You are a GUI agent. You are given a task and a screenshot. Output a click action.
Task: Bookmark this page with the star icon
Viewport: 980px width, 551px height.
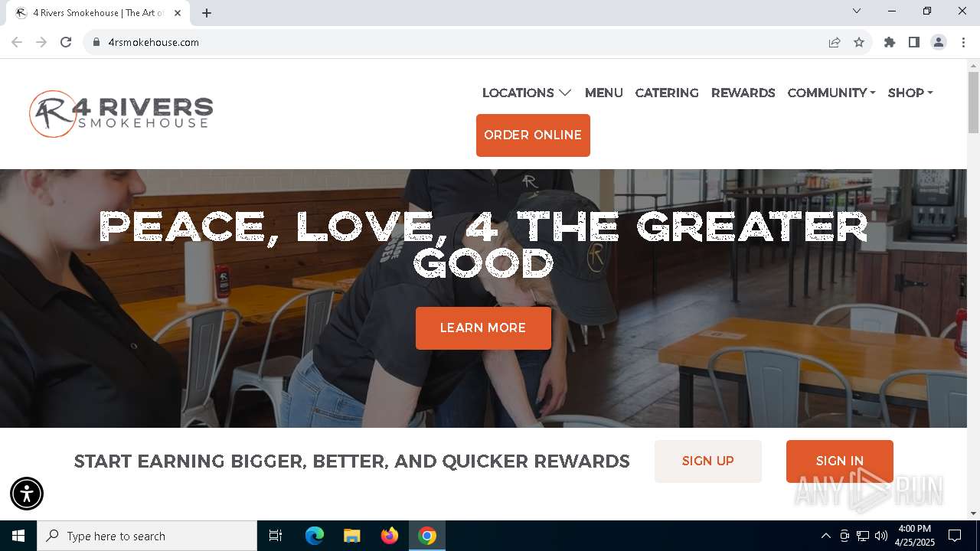(859, 42)
